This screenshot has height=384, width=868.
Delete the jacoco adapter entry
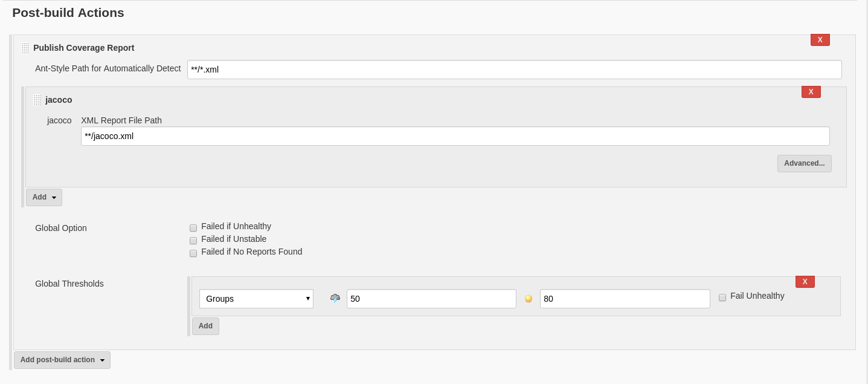[x=811, y=91]
